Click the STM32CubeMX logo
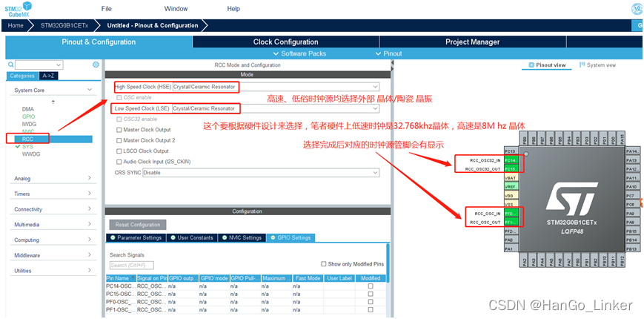 click(19, 9)
